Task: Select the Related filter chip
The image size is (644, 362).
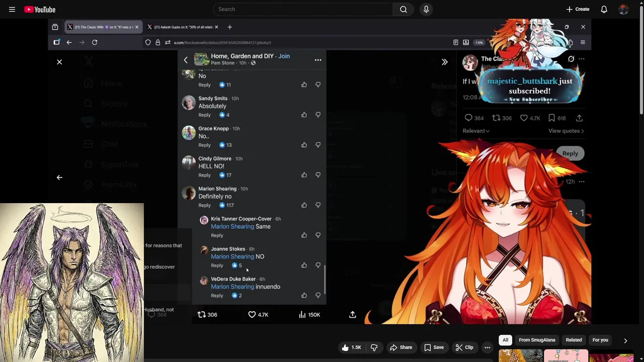Action: pos(574,340)
